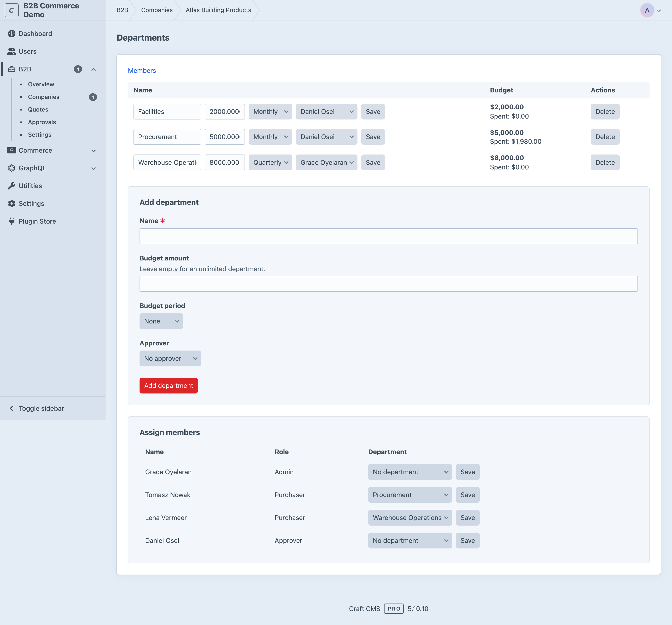Click the Commerce icon in sidebar
672x625 pixels.
(11, 151)
